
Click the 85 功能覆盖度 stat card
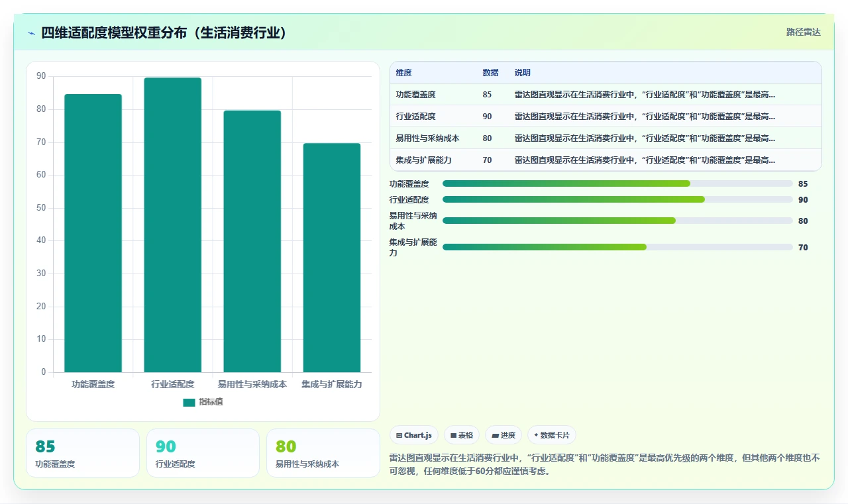pyautogui.click(x=83, y=453)
